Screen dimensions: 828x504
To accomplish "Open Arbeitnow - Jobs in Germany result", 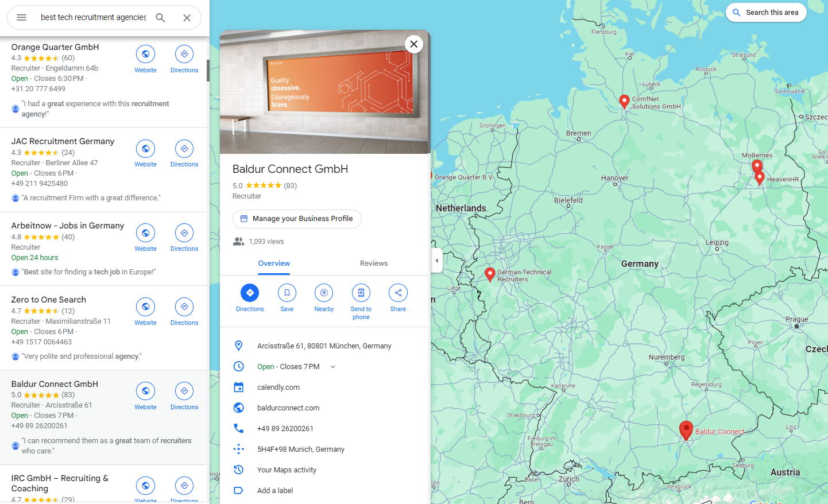I will (68, 226).
